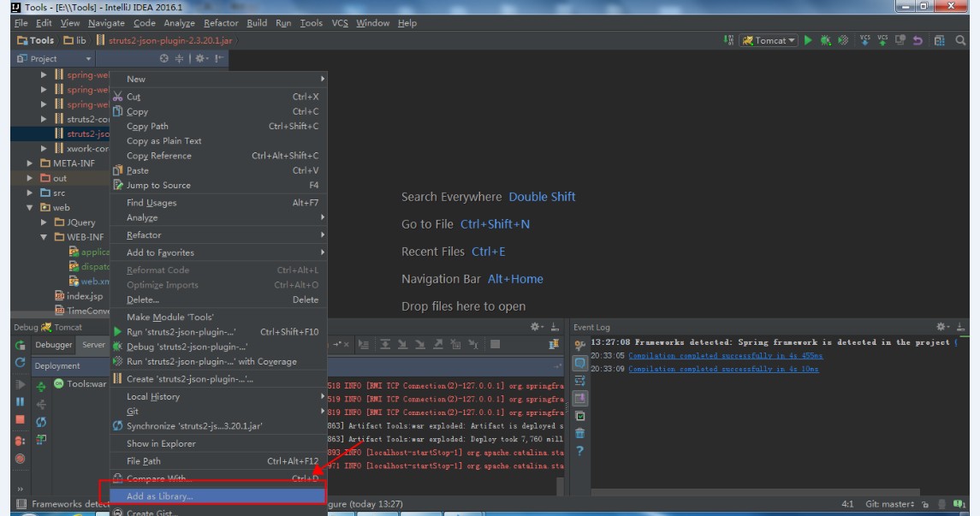Click the Mute Breakpoints icon
Screen dimensions: 980x516
[x=20, y=459]
